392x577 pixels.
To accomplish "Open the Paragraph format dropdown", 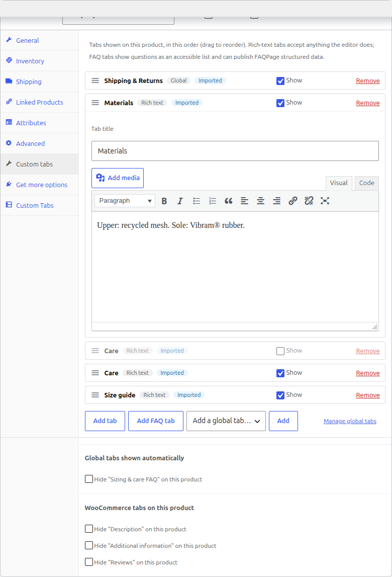I will pos(125,201).
